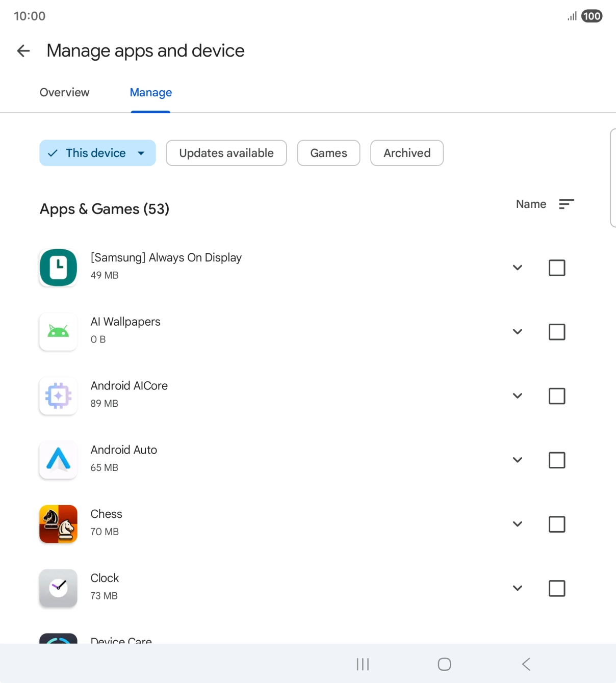The image size is (616, 683).
Task: Open the Always On Display app icon
Action: pyautogui.click(x=58, y=268)
